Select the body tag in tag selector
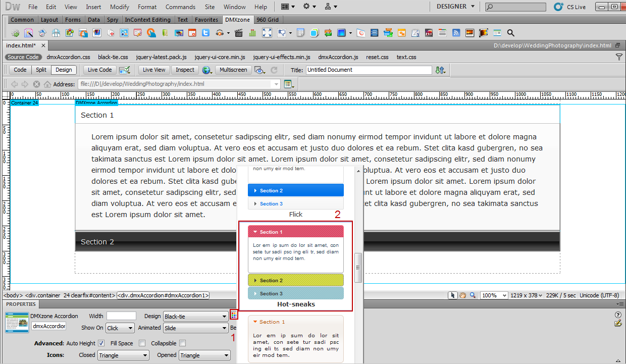626x364 pixels. pos(13,295)
